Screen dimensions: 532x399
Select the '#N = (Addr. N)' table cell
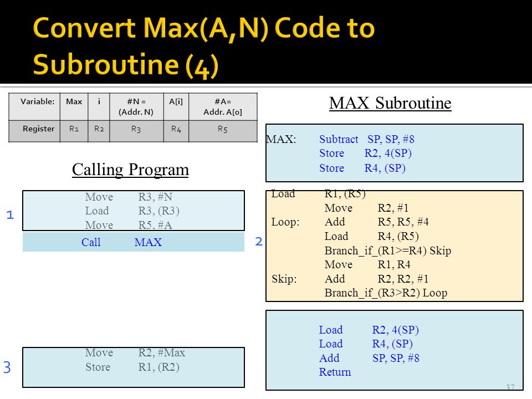tap(136, 106)
